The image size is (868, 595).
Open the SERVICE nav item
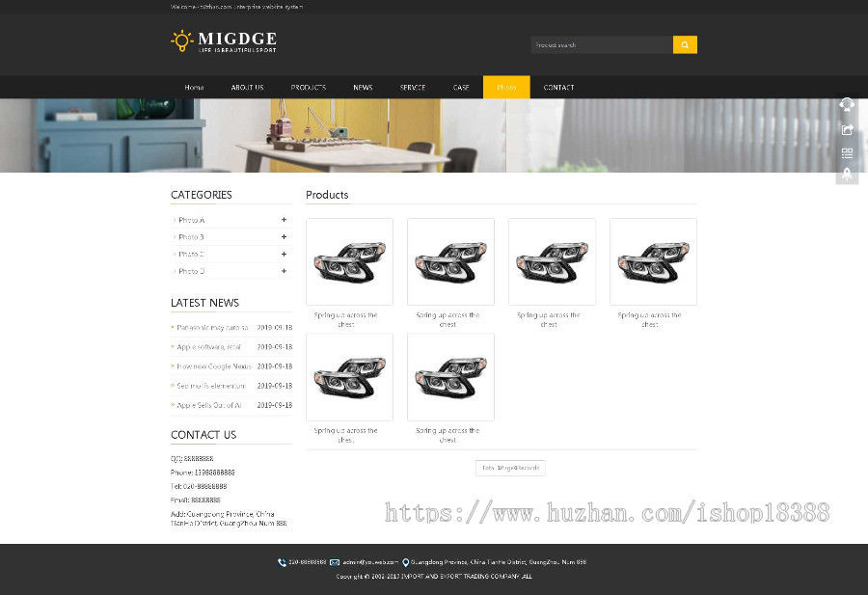pos(413,88)
